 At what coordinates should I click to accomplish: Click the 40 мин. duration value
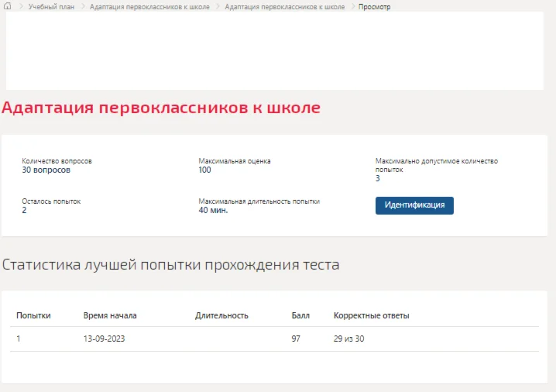click(213, 211)
